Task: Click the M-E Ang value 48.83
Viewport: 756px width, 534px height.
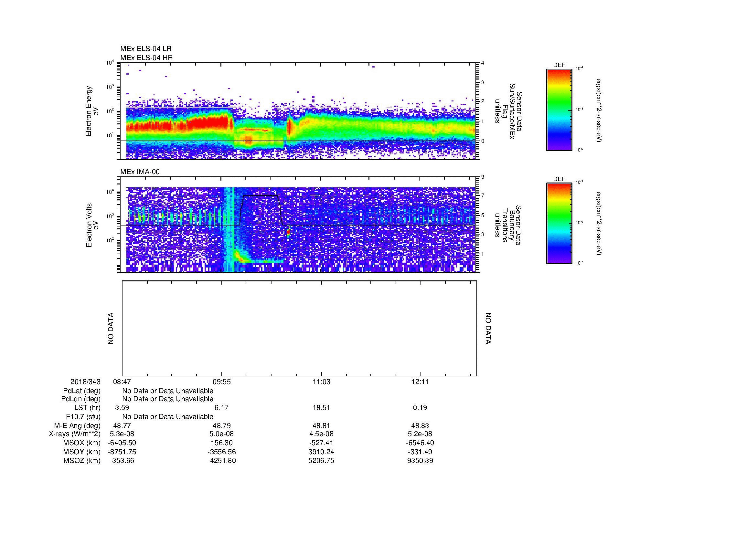Action: (420, 425)
